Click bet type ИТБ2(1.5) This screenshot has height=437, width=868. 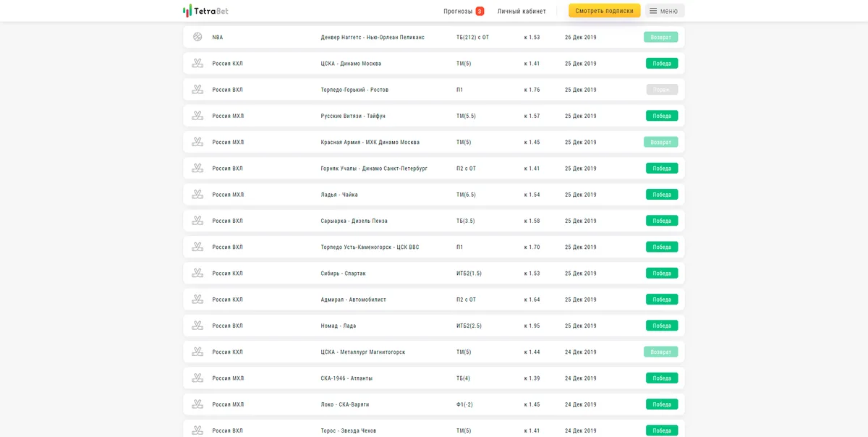469,273
